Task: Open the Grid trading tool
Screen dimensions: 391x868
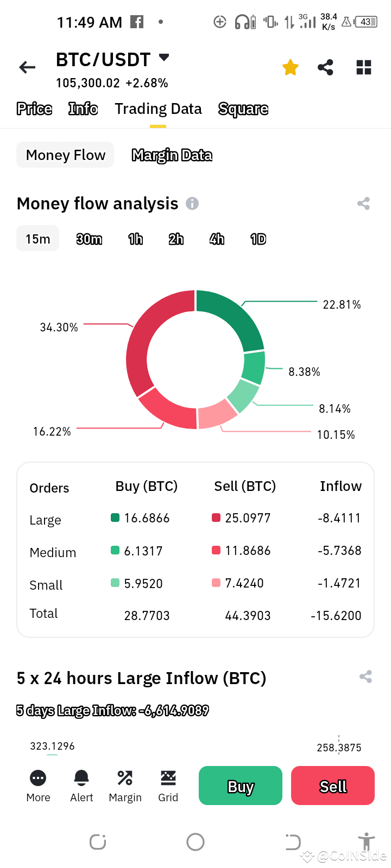Action: pos(168,785)
